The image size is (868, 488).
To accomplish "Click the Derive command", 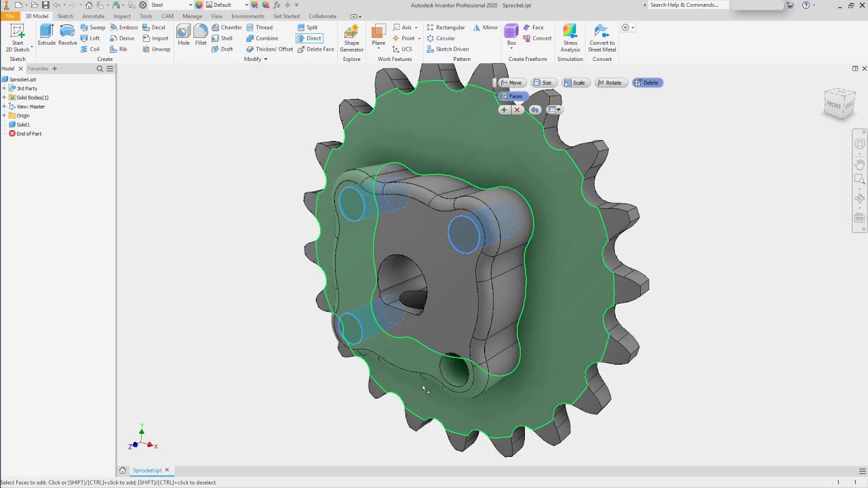I will (122, 39).
